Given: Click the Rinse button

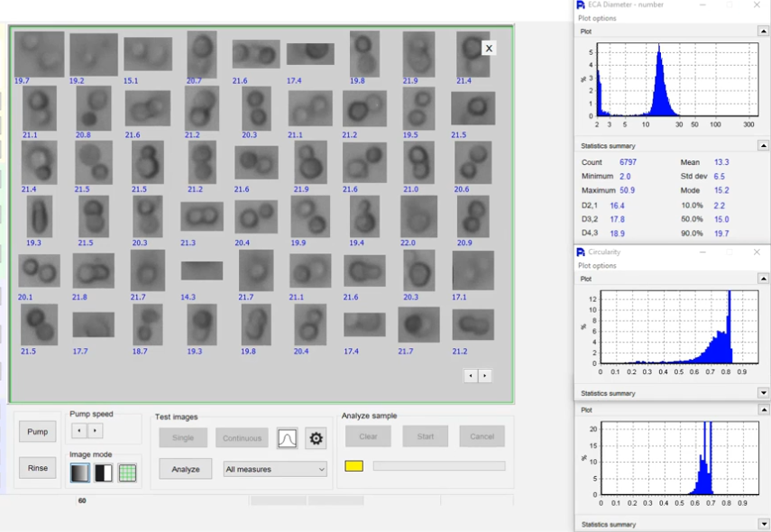Looking at the screenshot, I should click(x=37, y=468).
